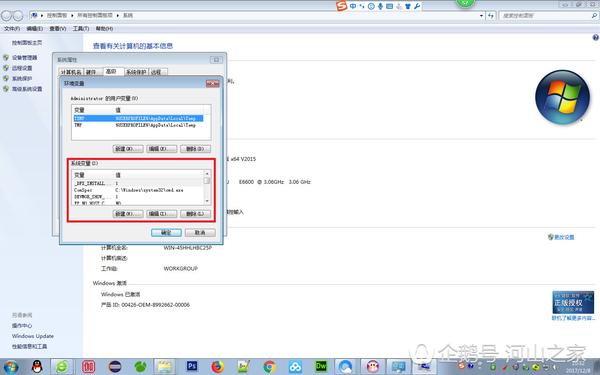Open the green IE-style browser in taskbar
600x375 pixels.
[62, 367]
